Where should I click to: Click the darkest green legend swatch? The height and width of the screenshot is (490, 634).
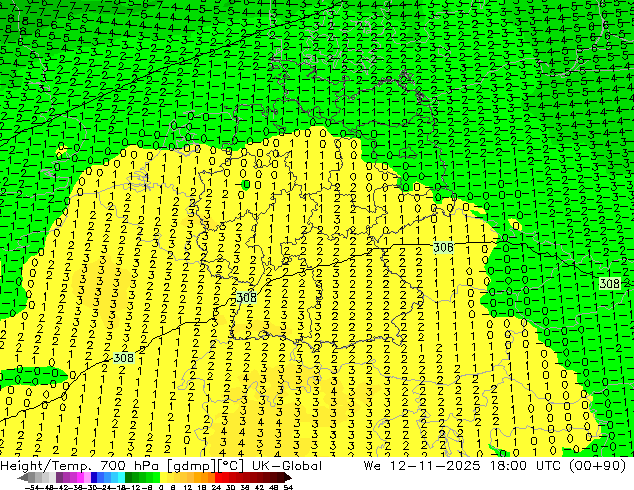pyautogui.click(x=129, y=478)
